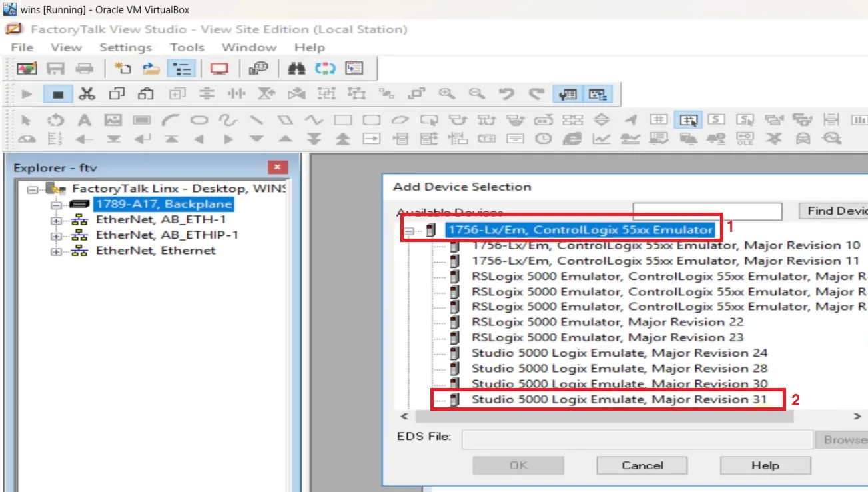Select the Rotate tool
This screenshot has height=492, width=868.
(55, 121)
